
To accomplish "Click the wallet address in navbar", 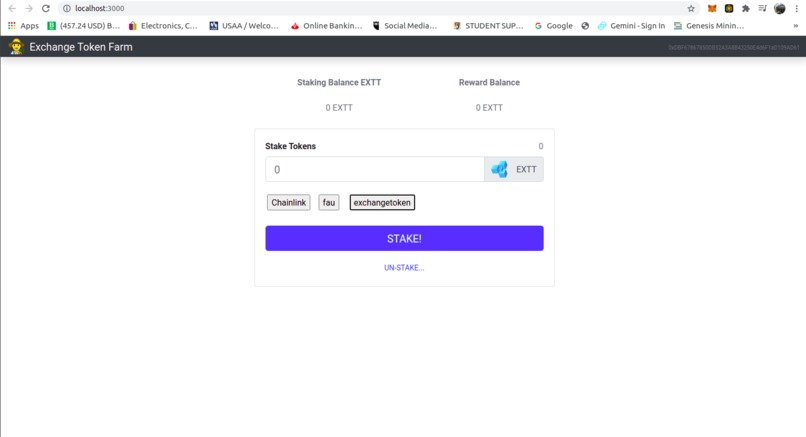I will (734, 47).
